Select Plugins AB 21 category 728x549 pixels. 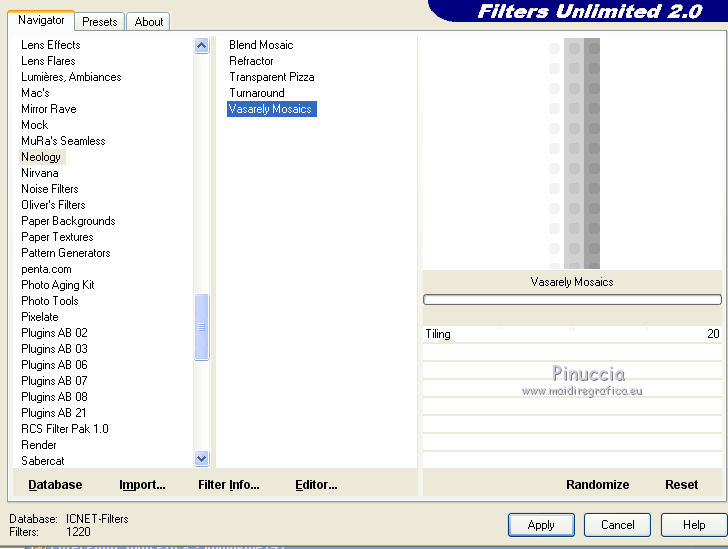54,413
